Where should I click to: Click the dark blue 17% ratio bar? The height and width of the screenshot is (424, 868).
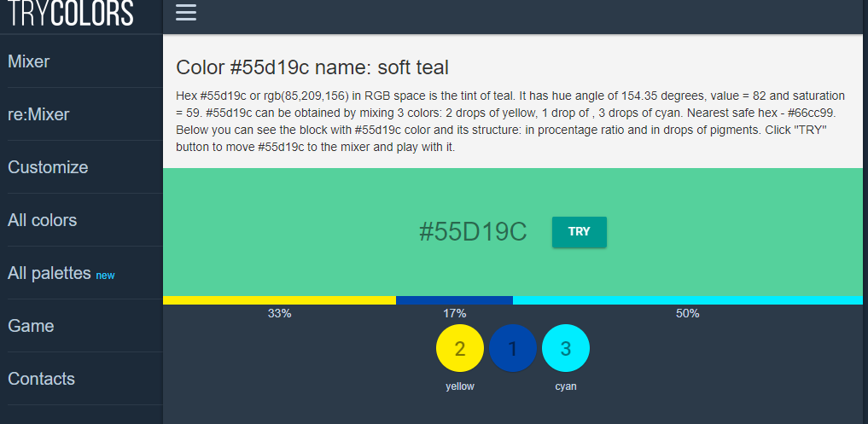point(454,300)
